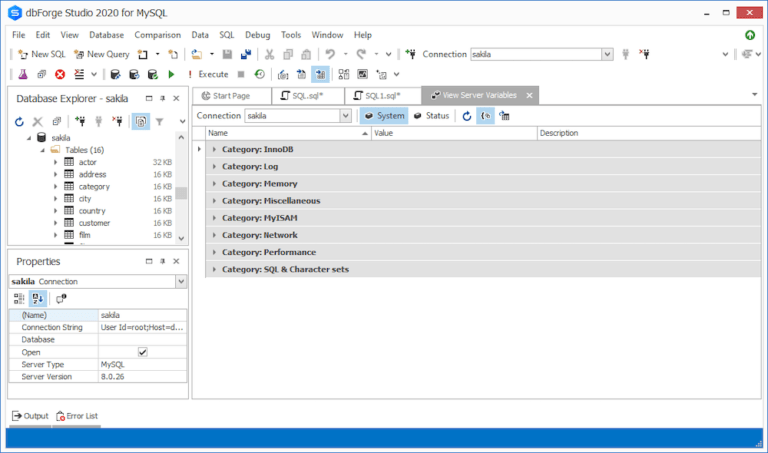Click the filter funnel icon in Database Explorer
The width and height of the screenshot is (768, 453).
pyautogui.click(x=159, y=121)
